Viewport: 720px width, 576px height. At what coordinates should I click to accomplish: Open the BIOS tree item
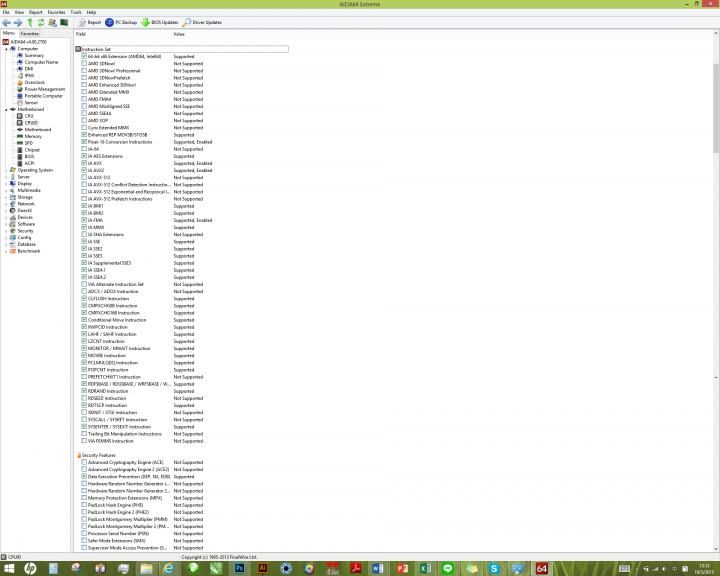(29, 157)
